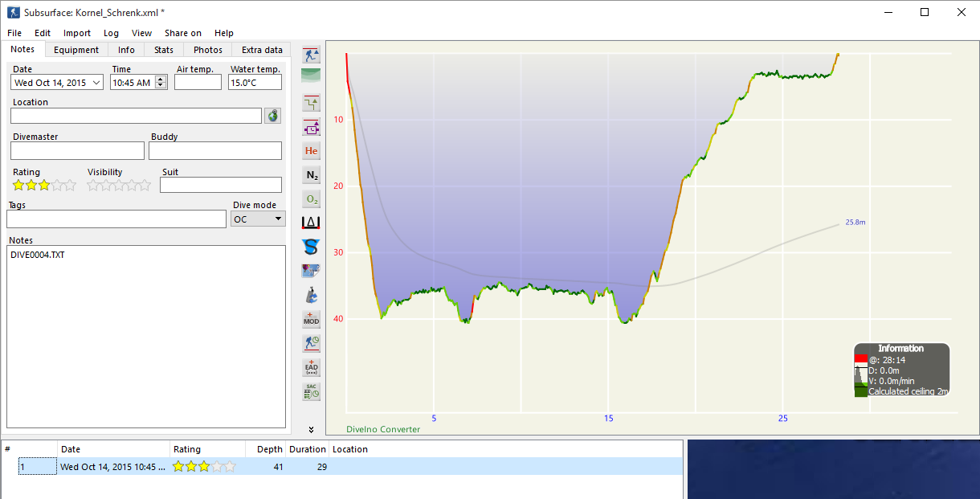
Task: Toggle the He helium pressure graph
Action: pos(311,150)
